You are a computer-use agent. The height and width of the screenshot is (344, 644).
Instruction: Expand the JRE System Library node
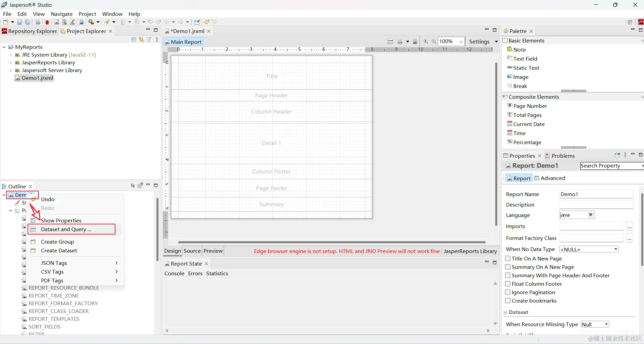(x=11, y=55)
